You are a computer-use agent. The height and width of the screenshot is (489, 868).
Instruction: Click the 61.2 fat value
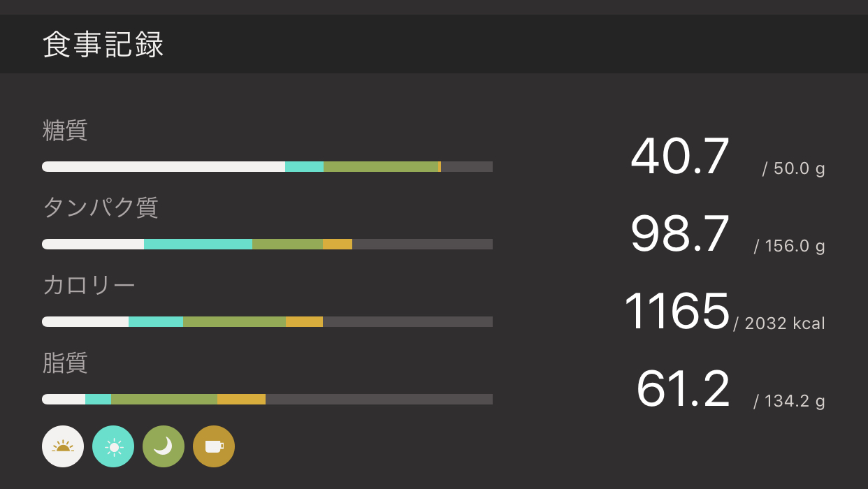point(683,389)
